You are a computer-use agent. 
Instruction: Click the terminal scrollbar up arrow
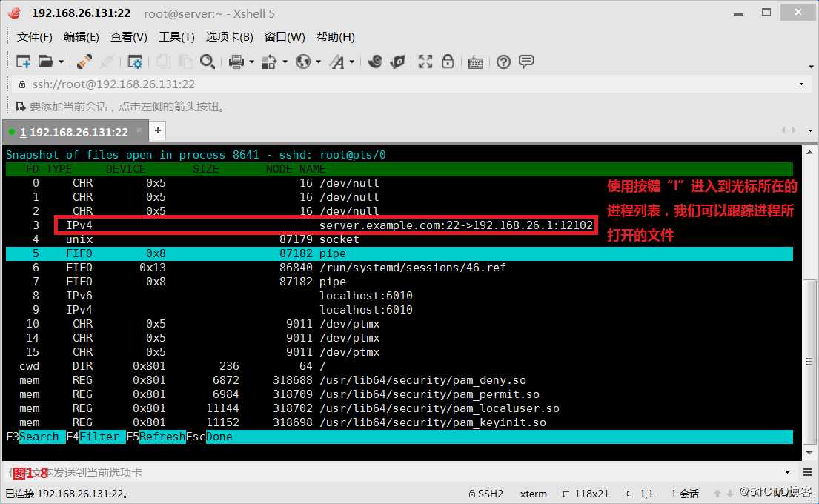(809, 152)
